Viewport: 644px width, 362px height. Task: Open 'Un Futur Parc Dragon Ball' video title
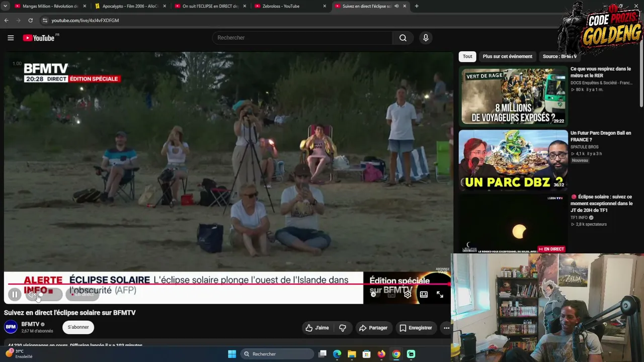(601, 136)
